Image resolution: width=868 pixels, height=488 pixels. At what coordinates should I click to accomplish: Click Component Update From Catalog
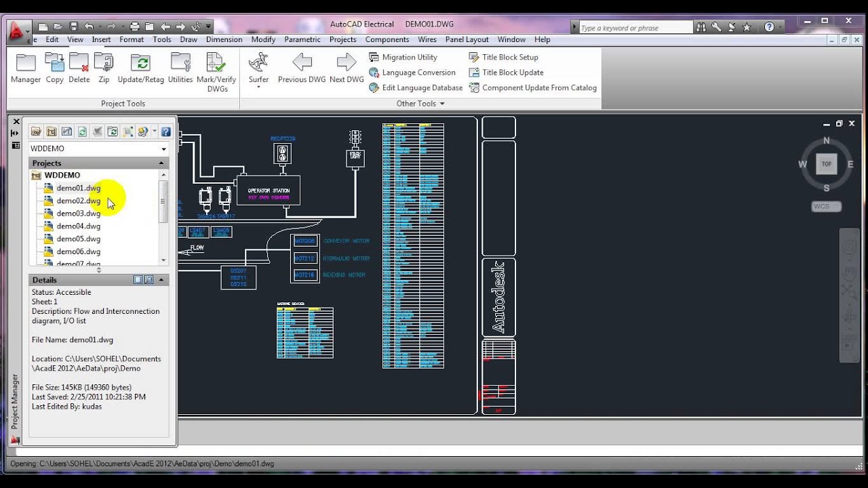(533, 87)
